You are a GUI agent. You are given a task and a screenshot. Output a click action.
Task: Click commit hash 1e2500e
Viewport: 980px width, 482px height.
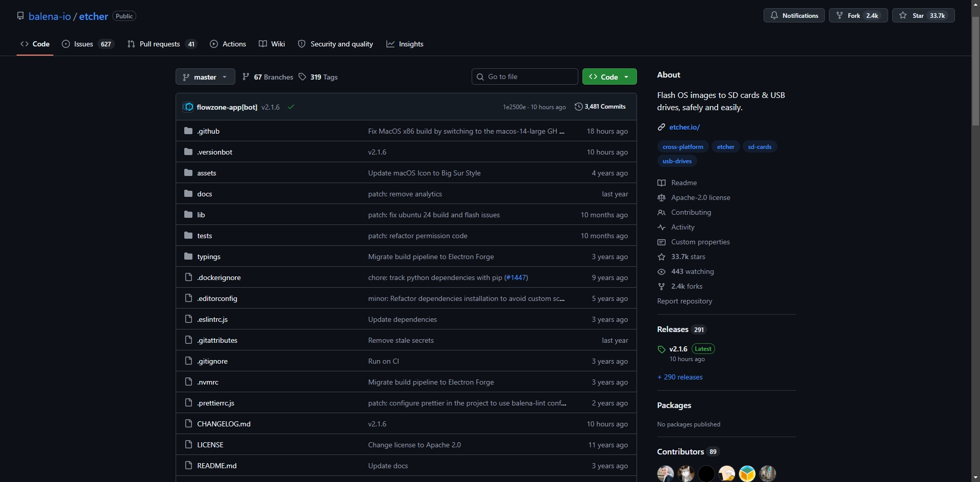[x=514, y=107]
